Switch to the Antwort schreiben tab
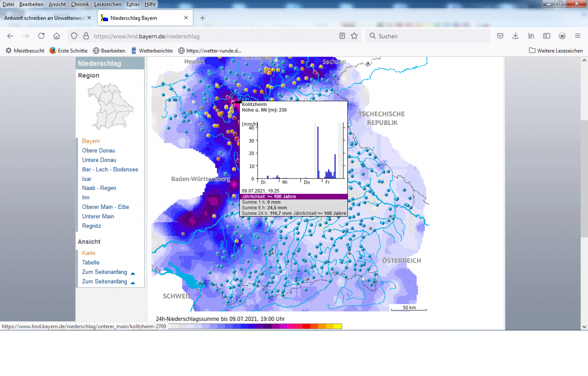588x376 pixels. click(x=44, y=18)
